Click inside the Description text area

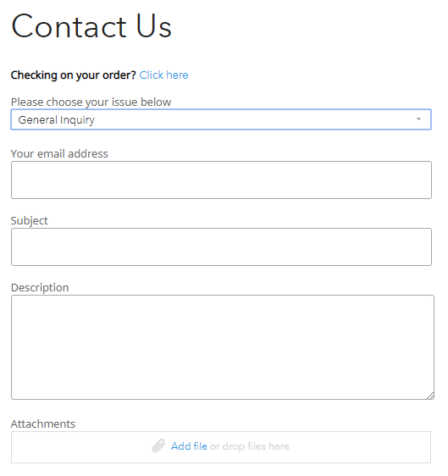pos(223,347)
